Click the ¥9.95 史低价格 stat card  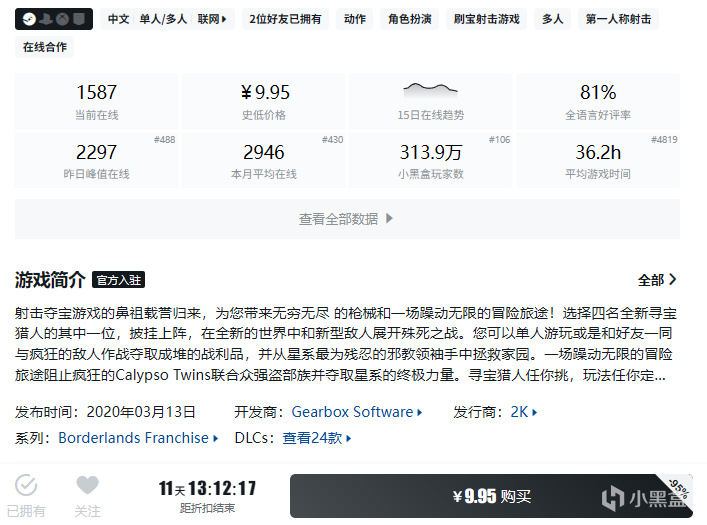(x=264, y=101)
